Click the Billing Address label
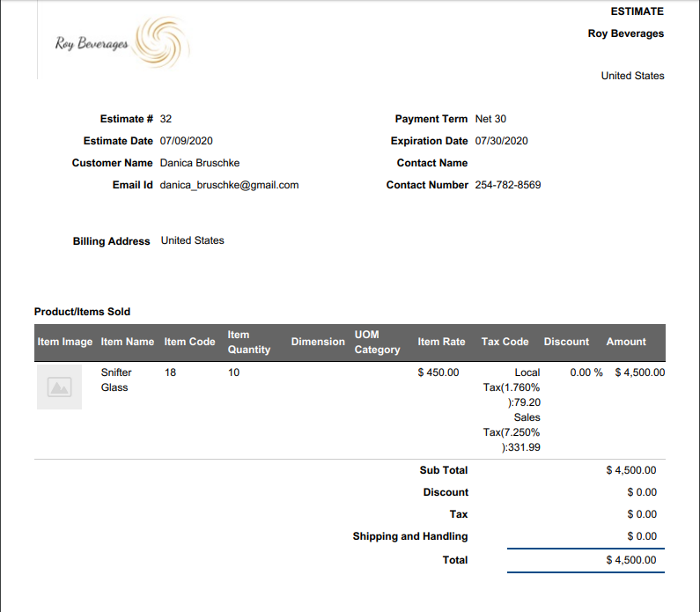The width and height of the screenshot is (700, 612). coord(111,241)
